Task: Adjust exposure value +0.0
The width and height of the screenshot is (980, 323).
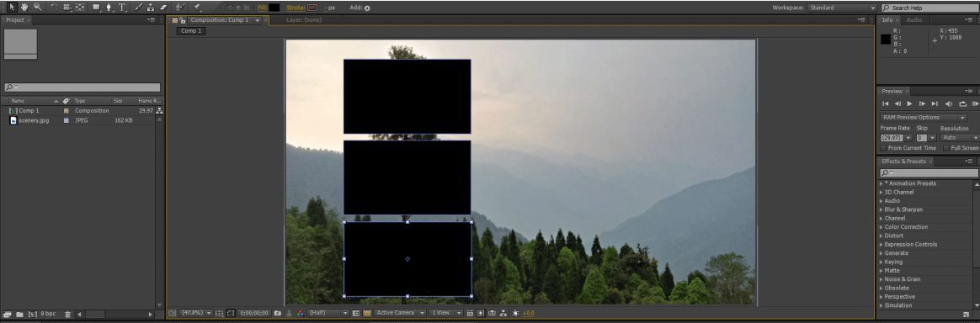Action: 528,313
